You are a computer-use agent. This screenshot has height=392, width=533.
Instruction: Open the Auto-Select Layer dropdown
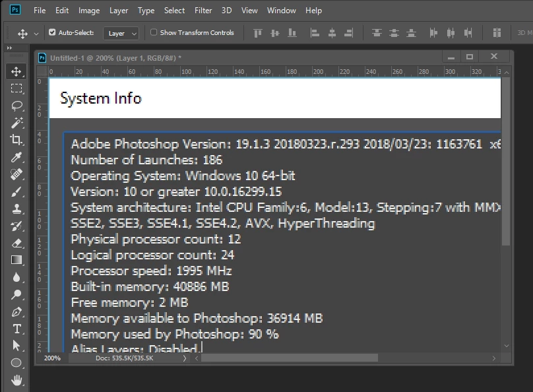(x=121, y=33)
